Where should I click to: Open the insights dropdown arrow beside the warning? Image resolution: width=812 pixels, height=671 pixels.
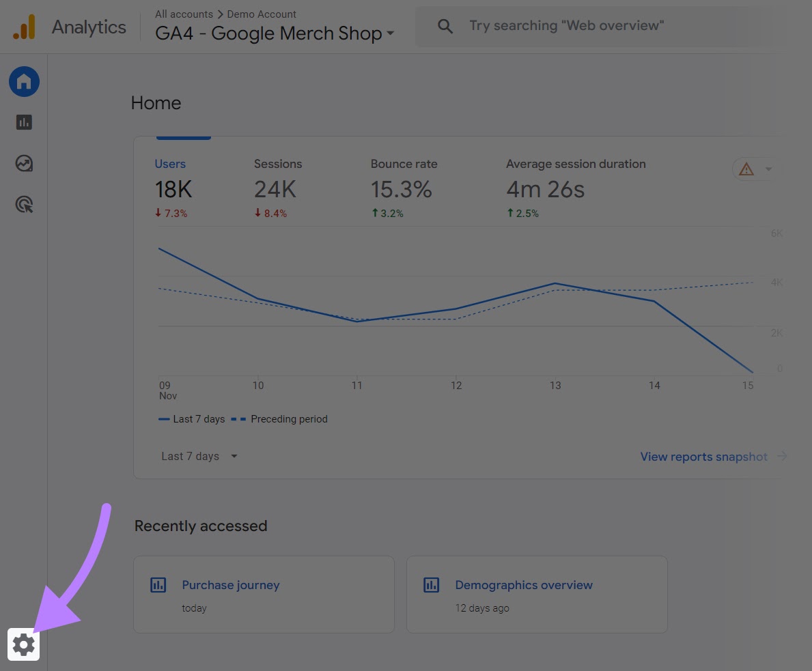point(768,169)
